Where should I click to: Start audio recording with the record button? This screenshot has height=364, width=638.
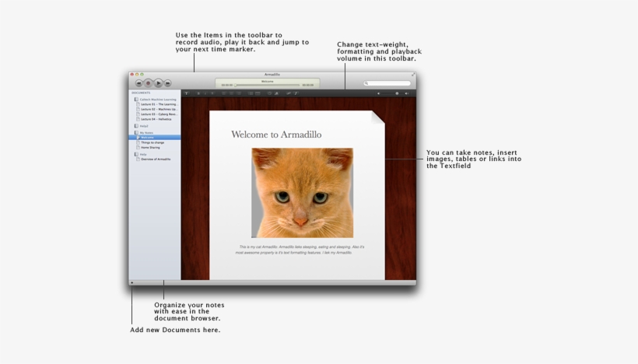[148, 83]
